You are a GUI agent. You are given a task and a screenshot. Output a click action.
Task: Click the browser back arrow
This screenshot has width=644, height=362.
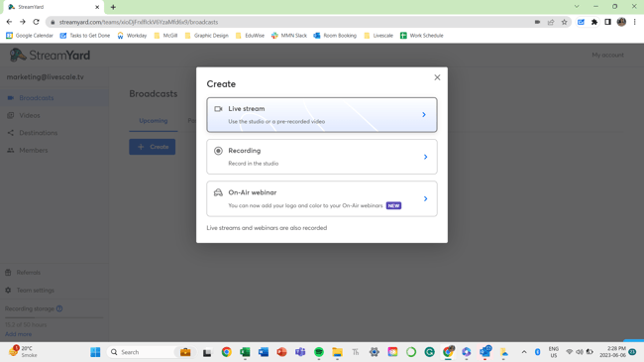tap(9, 22)
